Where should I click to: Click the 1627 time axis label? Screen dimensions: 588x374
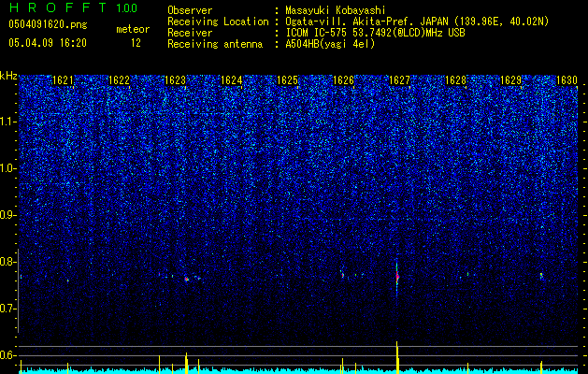tap(400, 80)
